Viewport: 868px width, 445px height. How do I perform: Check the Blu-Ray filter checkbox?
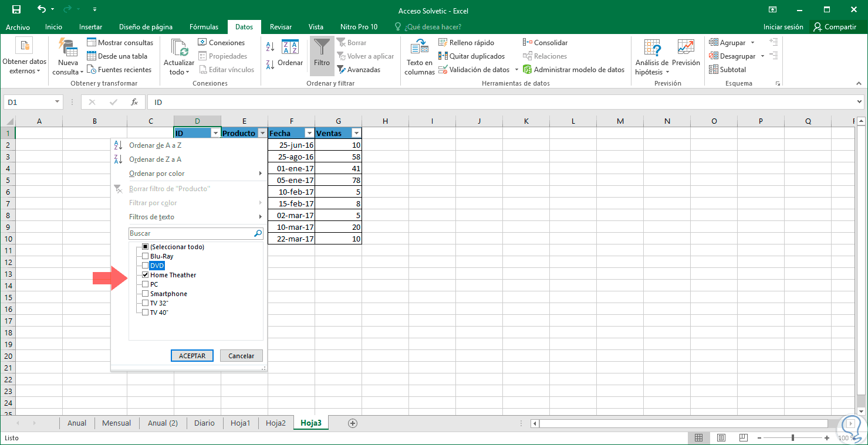[x=145, y=256]
